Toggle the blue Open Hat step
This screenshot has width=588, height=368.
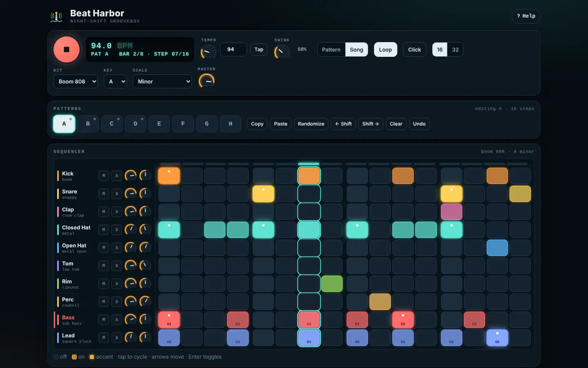pos(497,248)
